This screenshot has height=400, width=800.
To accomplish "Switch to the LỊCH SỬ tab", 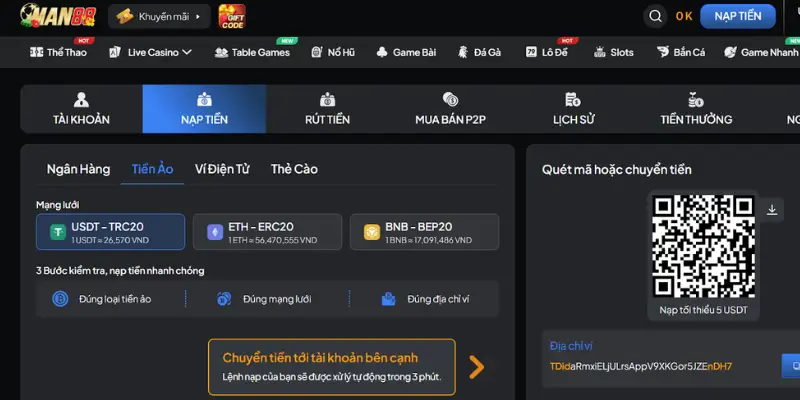I will 573,109.
